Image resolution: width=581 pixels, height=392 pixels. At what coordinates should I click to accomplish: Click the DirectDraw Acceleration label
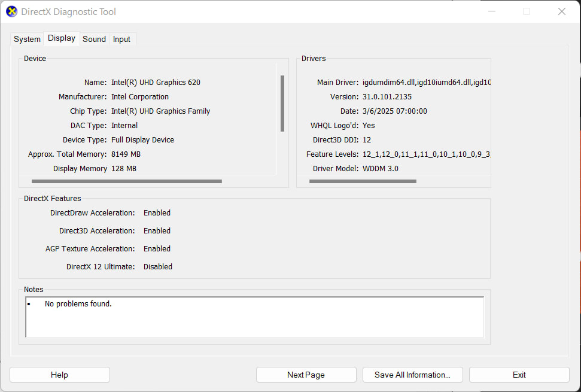[93, 212]
